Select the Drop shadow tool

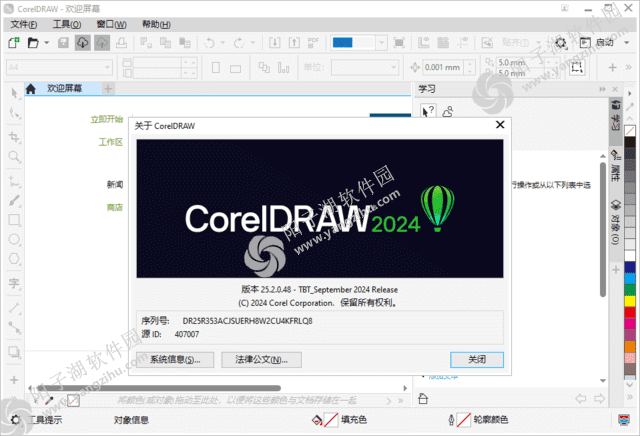pos(14,351)
